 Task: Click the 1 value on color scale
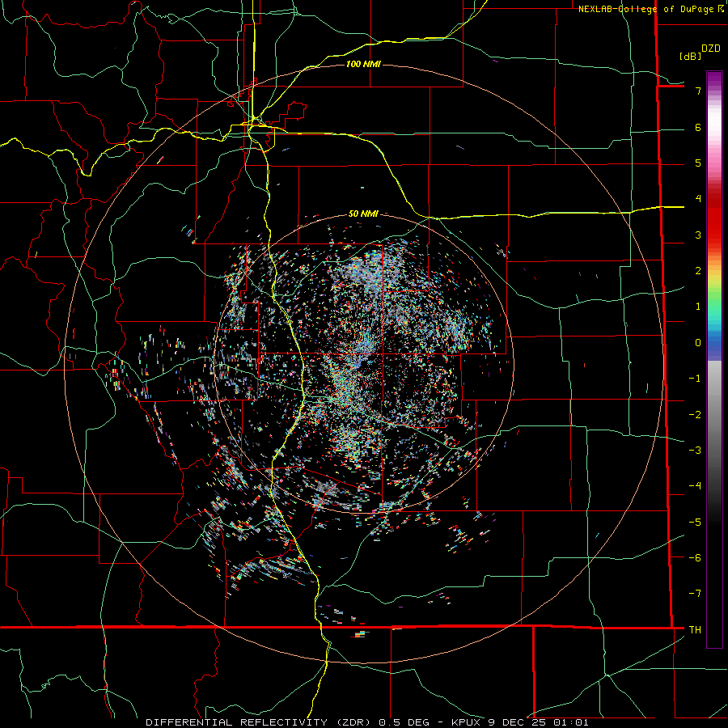[698, 307]
